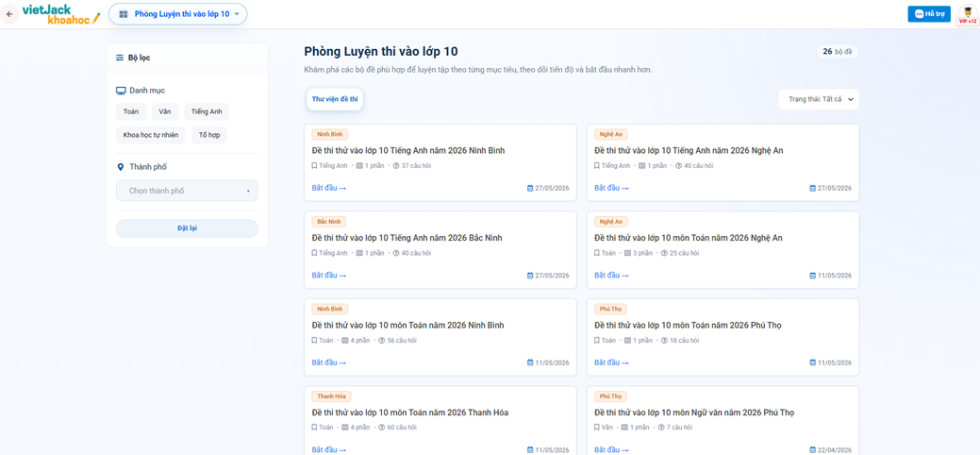Select the Tổ hợp category chip

[209, 135]
